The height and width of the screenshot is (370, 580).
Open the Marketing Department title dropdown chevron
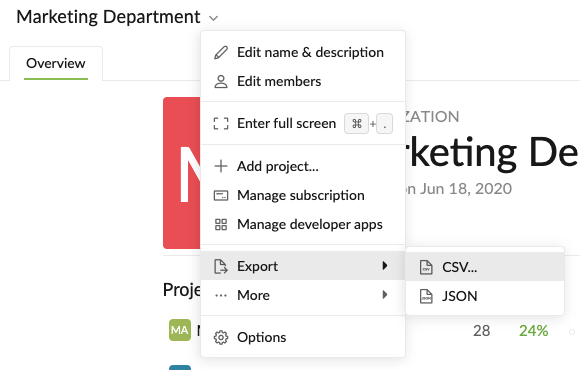[213, 18]
